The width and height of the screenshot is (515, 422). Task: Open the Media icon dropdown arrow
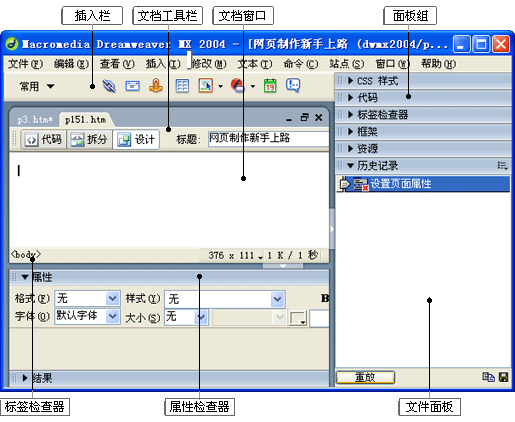tap(253, 86)
